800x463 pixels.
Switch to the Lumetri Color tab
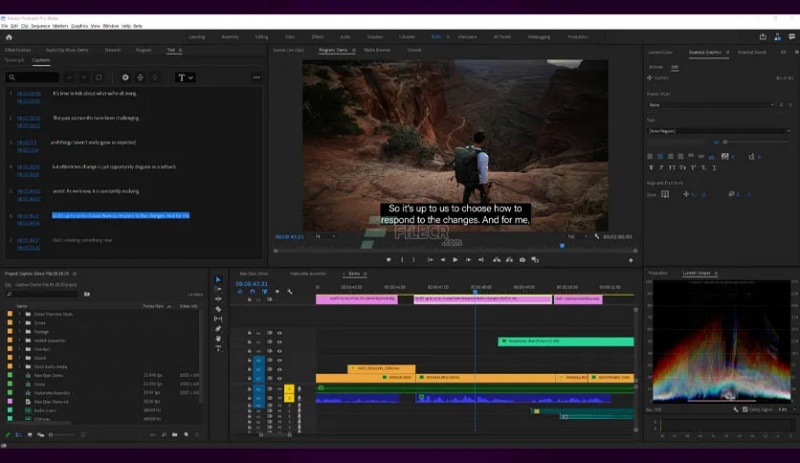tap(660, 52)
